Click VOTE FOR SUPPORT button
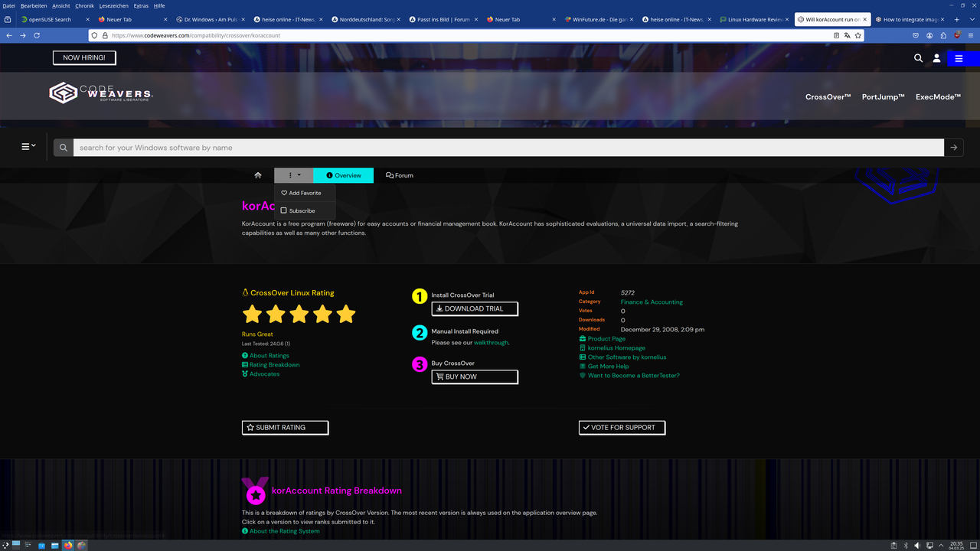The image size is (980, 551). coord(622,428)
